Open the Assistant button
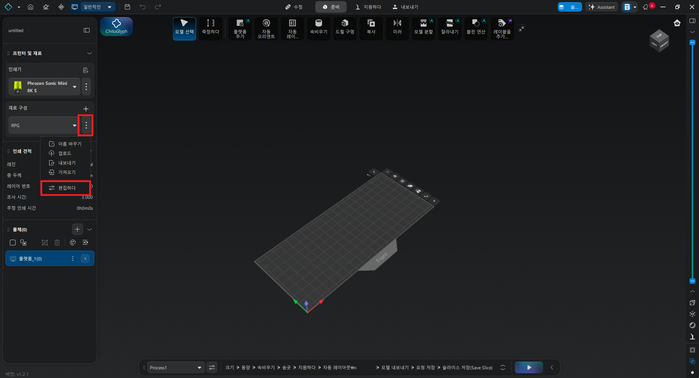Screen dimensions: 699x378 (x=602, y=7)
